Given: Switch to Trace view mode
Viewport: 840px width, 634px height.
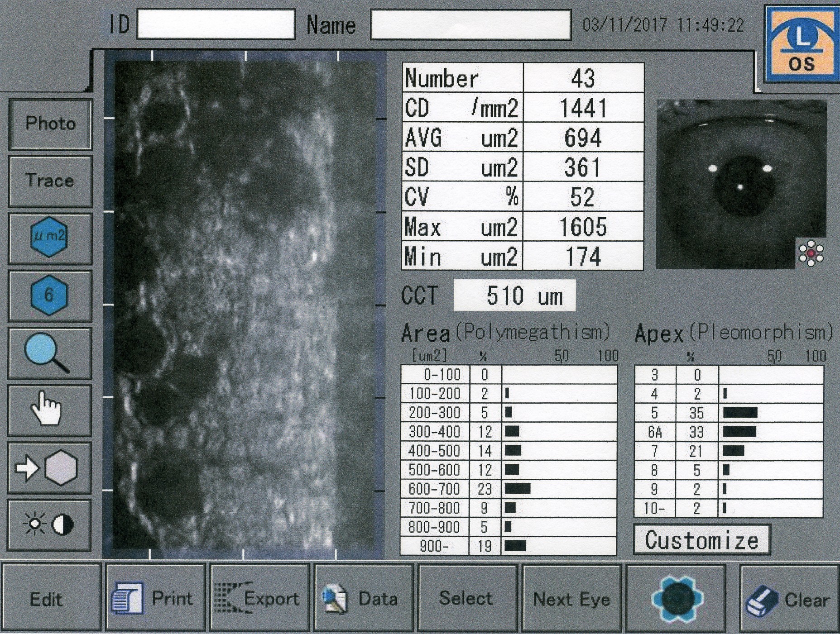Looking at the screenshot, I should coord(50,181).
